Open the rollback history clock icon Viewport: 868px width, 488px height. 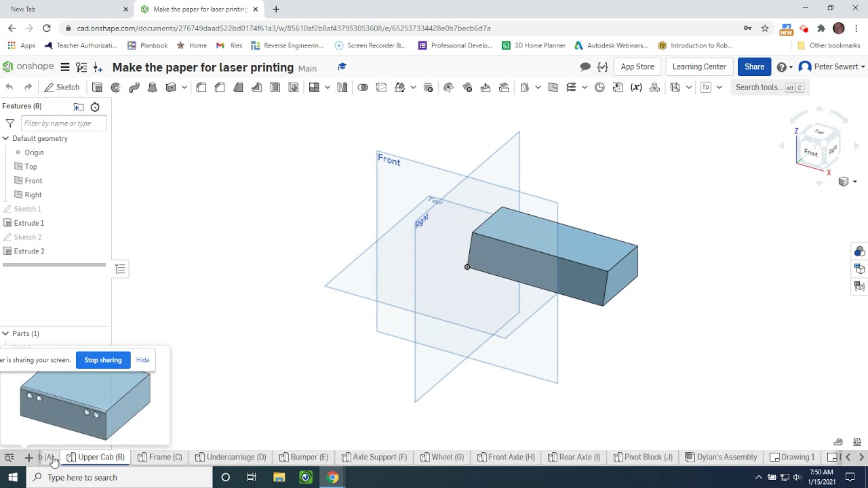(x=95, y=106)
